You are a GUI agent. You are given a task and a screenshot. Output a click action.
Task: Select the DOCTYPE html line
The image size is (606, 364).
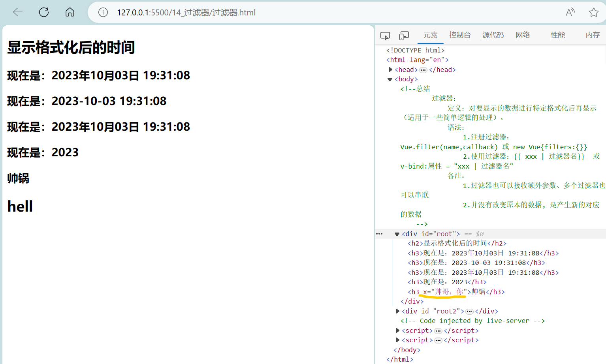pyautogui.click(x=415, y=50)
